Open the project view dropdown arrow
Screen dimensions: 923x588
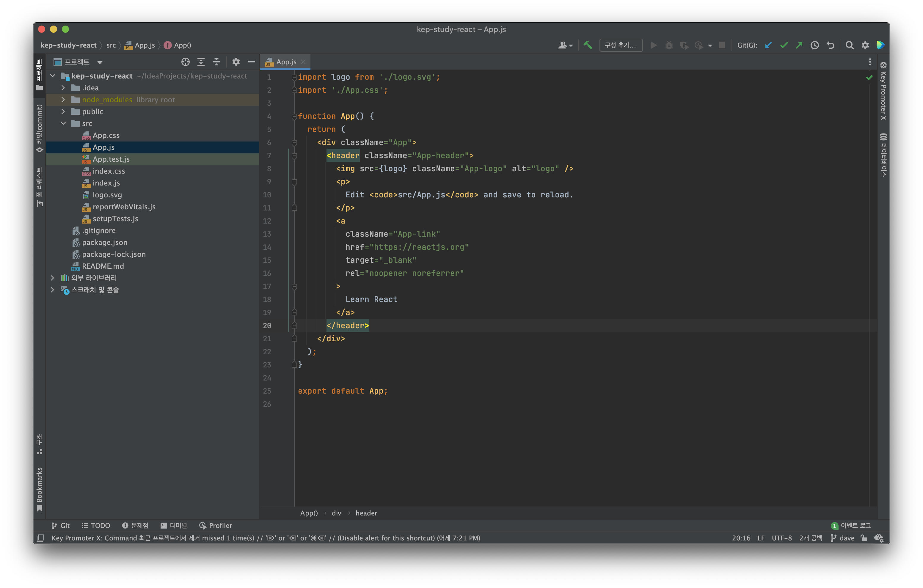[x=100, y=62]
